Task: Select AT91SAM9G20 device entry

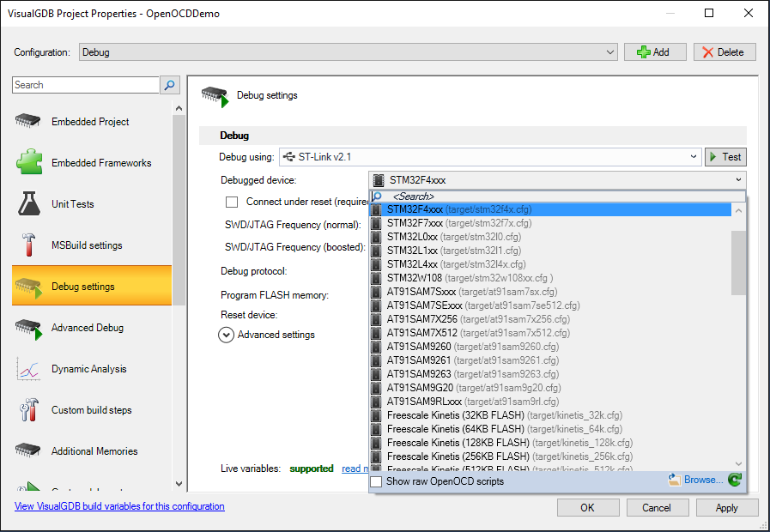Action: coord(550,388)
